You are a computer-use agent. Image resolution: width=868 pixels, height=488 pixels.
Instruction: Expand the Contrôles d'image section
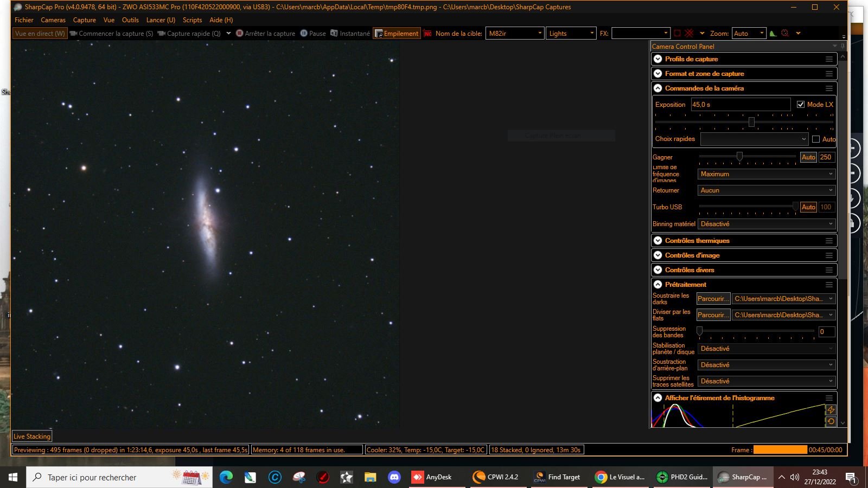click(x=658, y=255)
